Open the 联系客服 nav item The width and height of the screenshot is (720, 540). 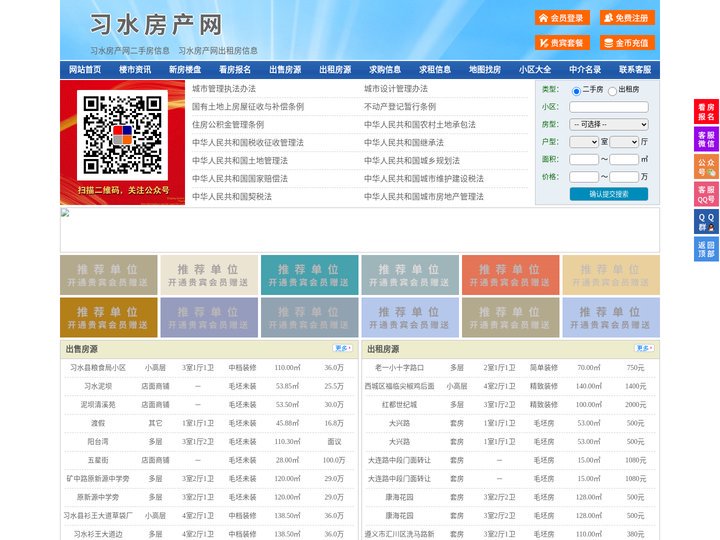[x=635, y=70]
